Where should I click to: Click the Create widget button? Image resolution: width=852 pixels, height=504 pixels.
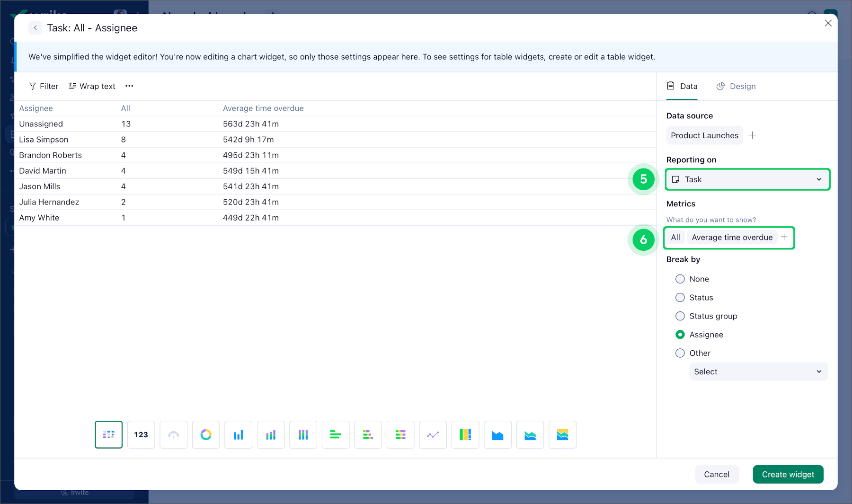(x=788, y=474)
